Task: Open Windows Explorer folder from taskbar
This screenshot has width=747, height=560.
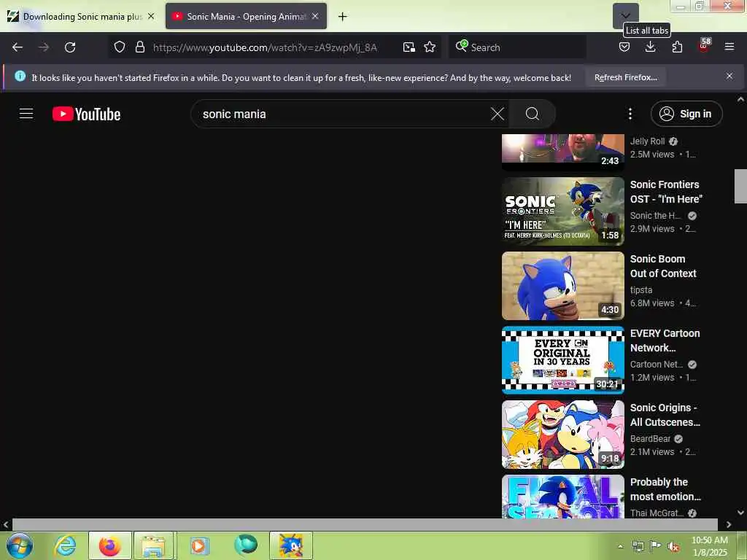Action: [x=154, y=545]
